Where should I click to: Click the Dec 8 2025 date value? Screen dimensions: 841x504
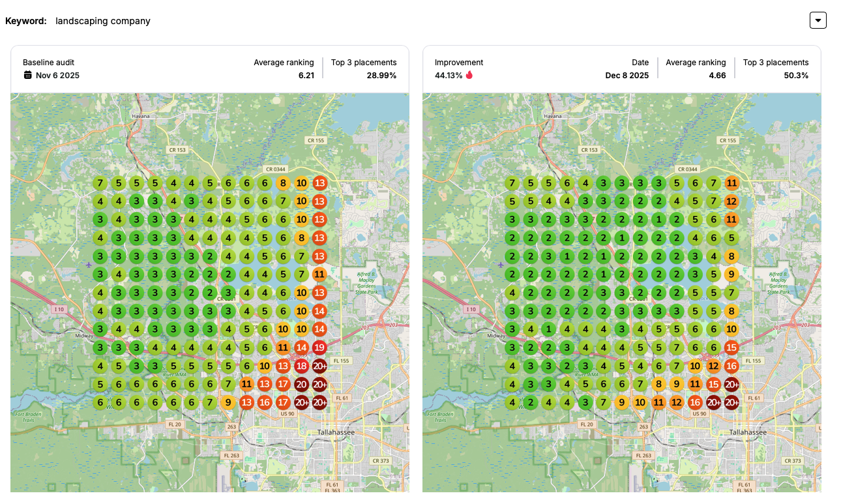627,75
